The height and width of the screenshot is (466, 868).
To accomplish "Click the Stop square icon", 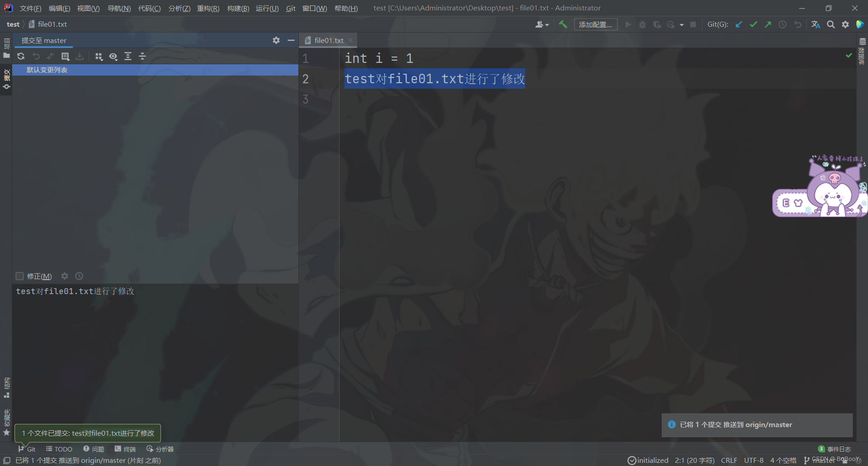I will point(693,24).
